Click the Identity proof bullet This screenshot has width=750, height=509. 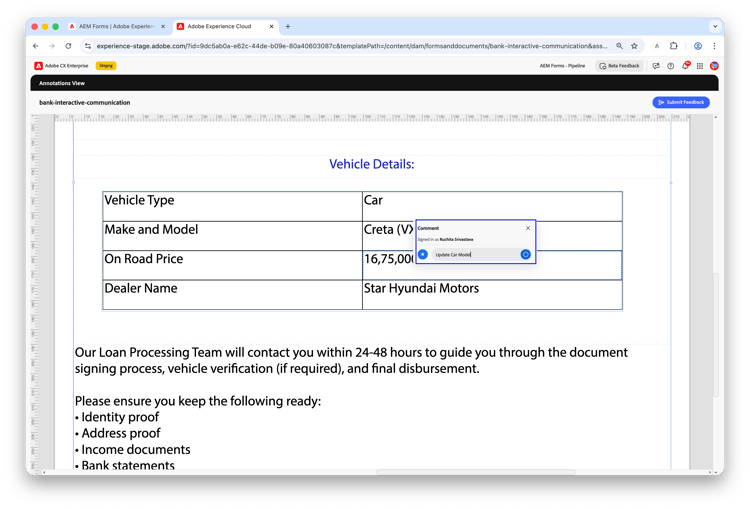[x=117, y=417]
